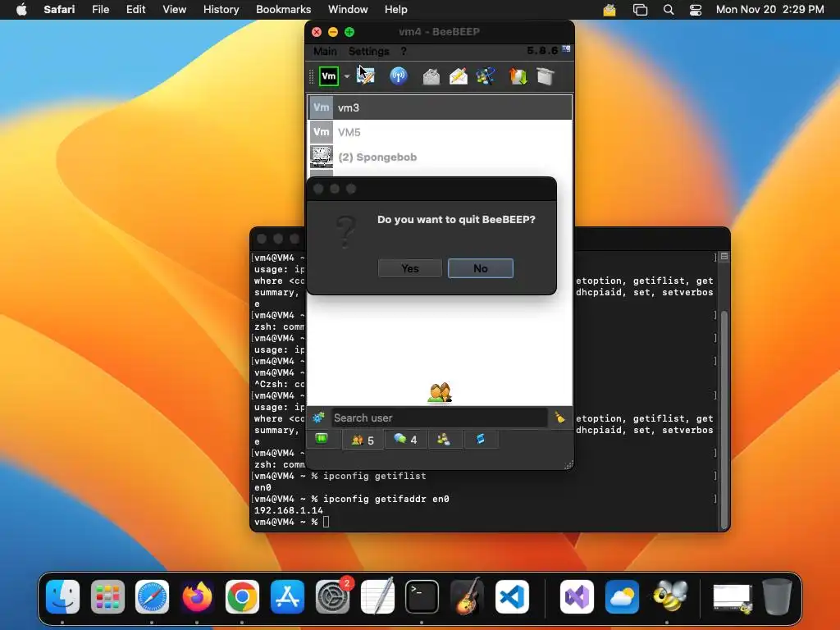Open Firefox from the Dock
This screenshot has width=840, height=630.
pos(197,596)
